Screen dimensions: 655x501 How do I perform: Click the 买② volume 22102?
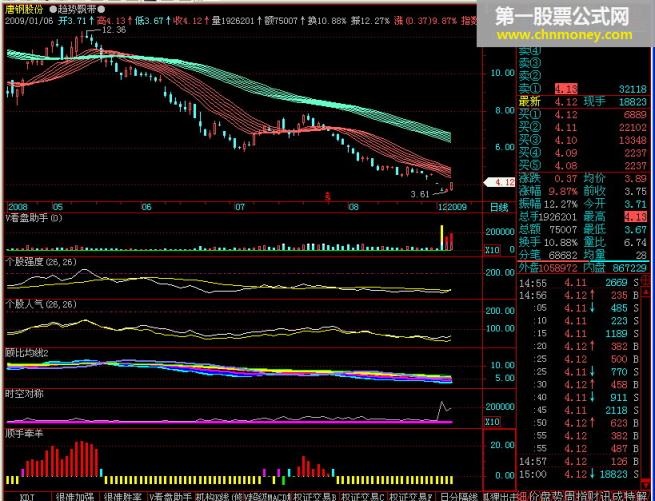[632, 127]
